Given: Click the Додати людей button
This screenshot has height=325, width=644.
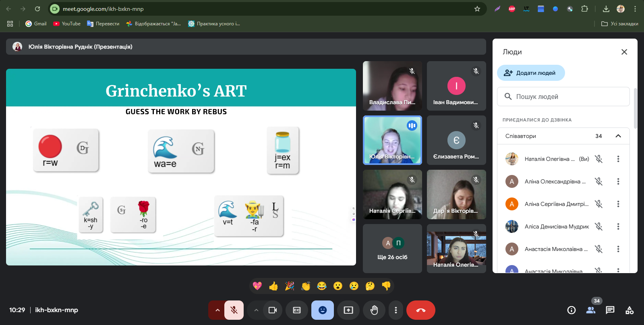Looking at the screenshot, I should (x=531, y=73).
